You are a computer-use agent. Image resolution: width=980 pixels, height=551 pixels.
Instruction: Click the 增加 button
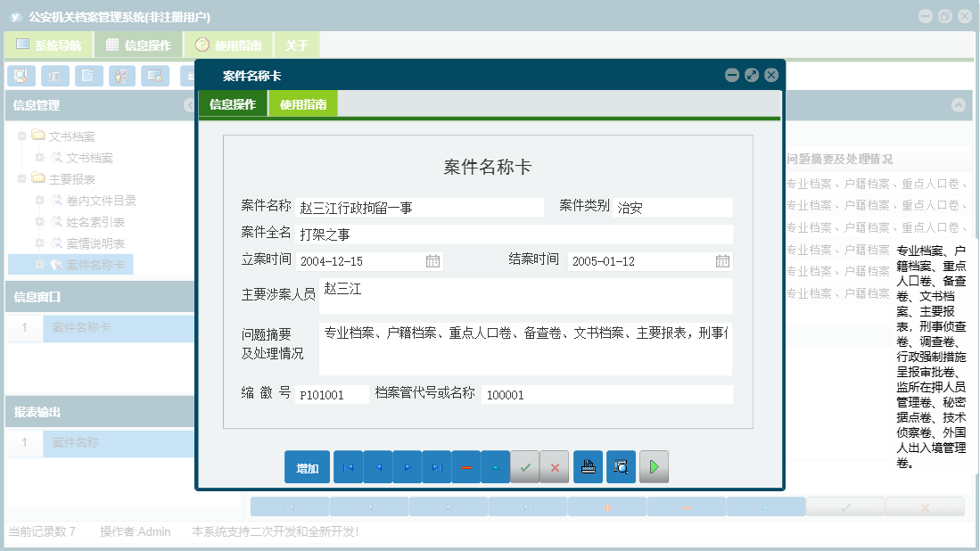tap(306, 466)
